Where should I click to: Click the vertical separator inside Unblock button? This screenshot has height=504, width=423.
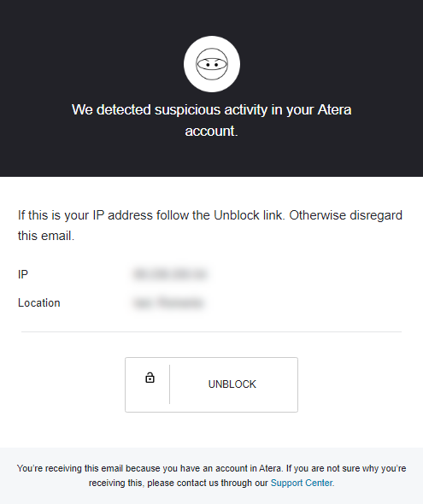pyautogui.click(x=170, y=384)
